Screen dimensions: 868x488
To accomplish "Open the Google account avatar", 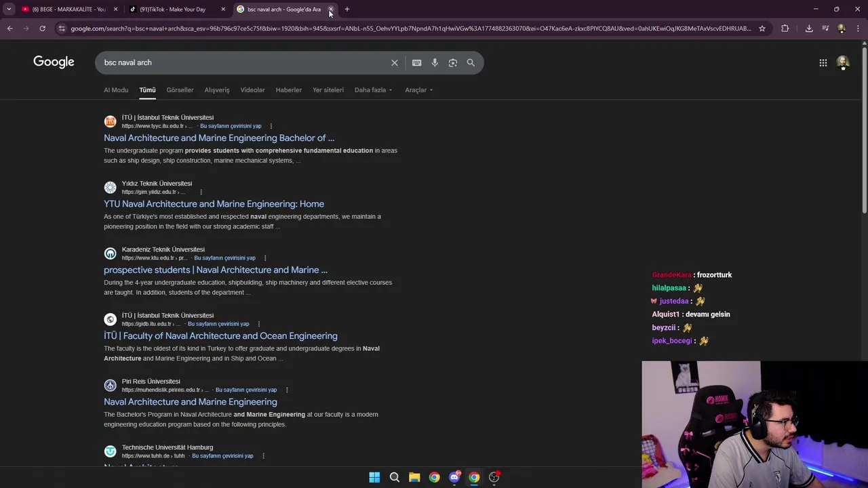I will [843, 62].
